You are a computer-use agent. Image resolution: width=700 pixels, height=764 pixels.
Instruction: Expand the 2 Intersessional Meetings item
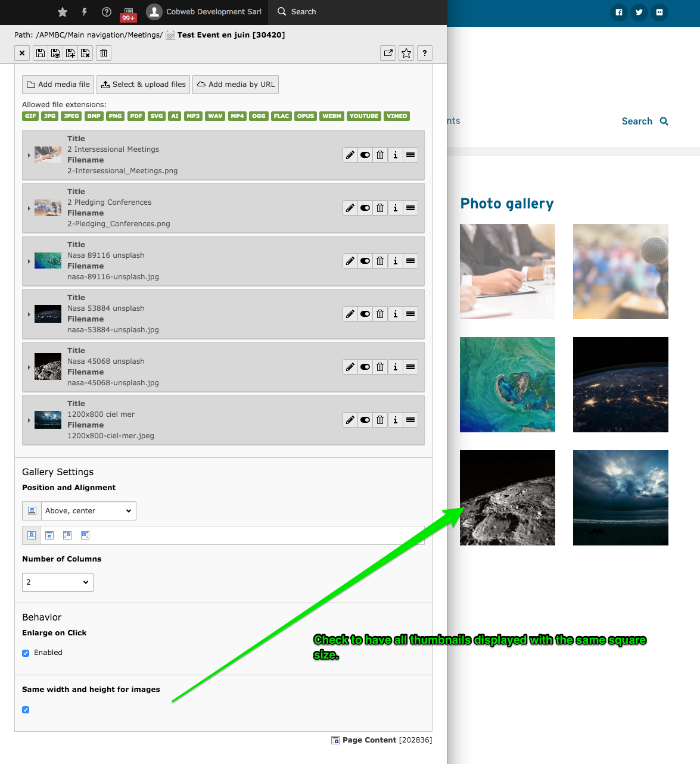click(x=29, y=155)
